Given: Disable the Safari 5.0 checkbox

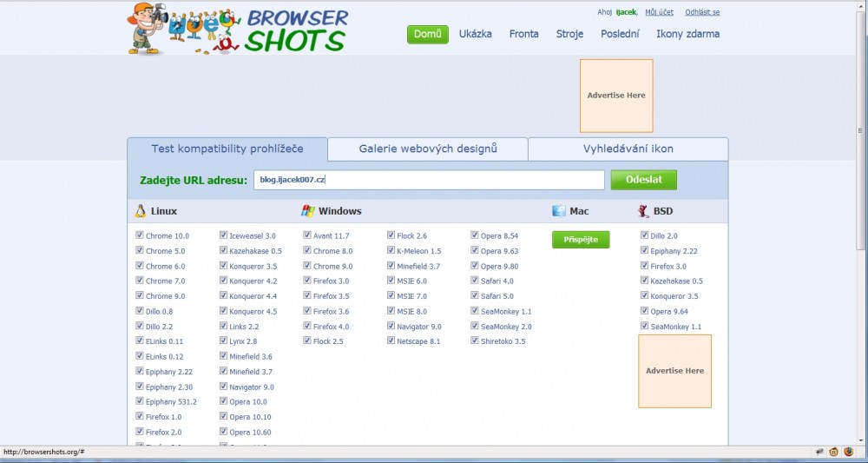Looking at the screenshot, I should [x=475, y=296].
